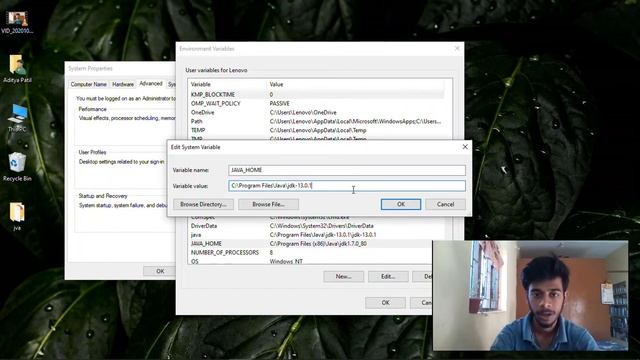640x360 pixels.
Task: Switch to Computer Name tab
Action: pyautogui.click(x=89, y=84)
